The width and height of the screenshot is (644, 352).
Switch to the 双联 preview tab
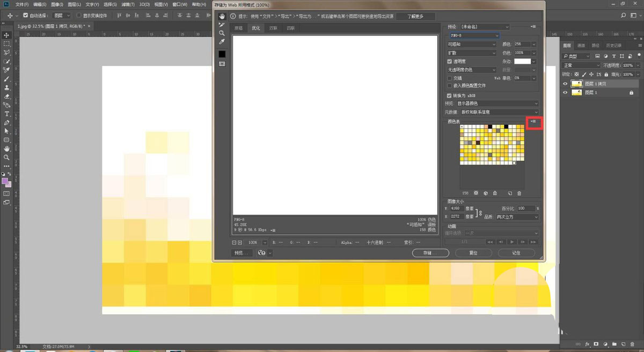coord(273,28)
